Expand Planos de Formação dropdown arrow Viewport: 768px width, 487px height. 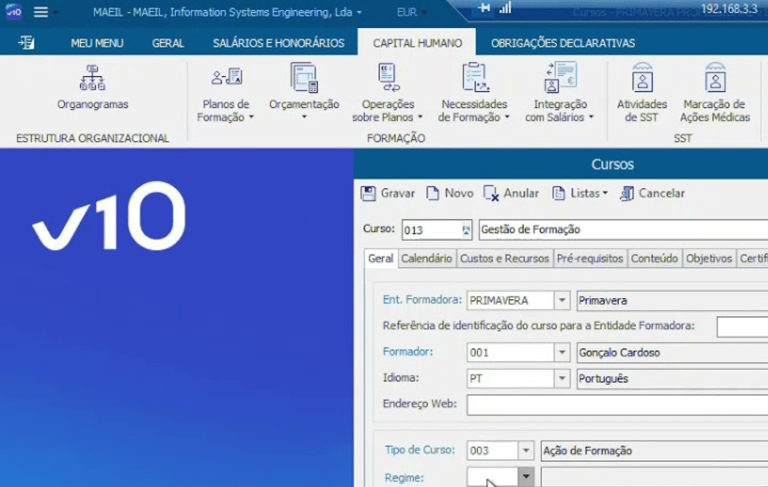251,117
